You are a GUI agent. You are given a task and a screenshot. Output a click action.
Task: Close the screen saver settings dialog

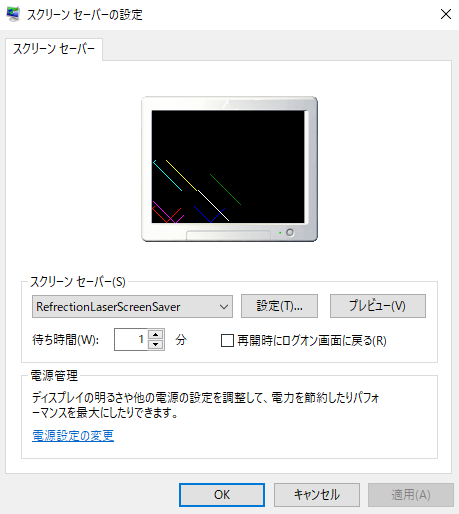(x=446, y=14)
